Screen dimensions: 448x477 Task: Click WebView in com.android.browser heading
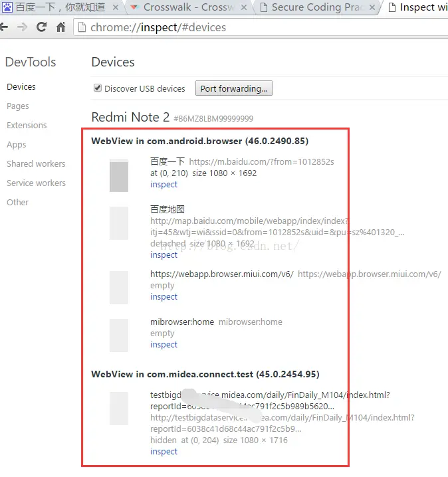click(200, 141)
